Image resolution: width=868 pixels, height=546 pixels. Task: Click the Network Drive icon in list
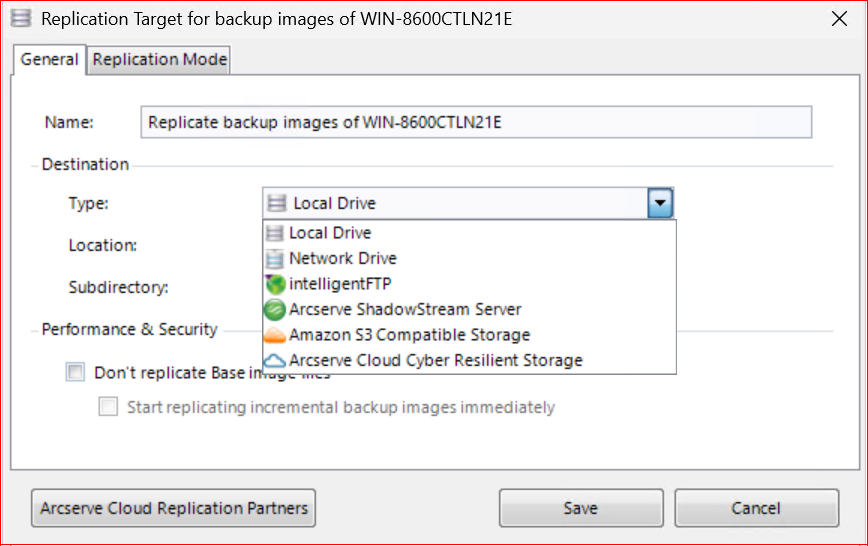[x=275, y=259]
